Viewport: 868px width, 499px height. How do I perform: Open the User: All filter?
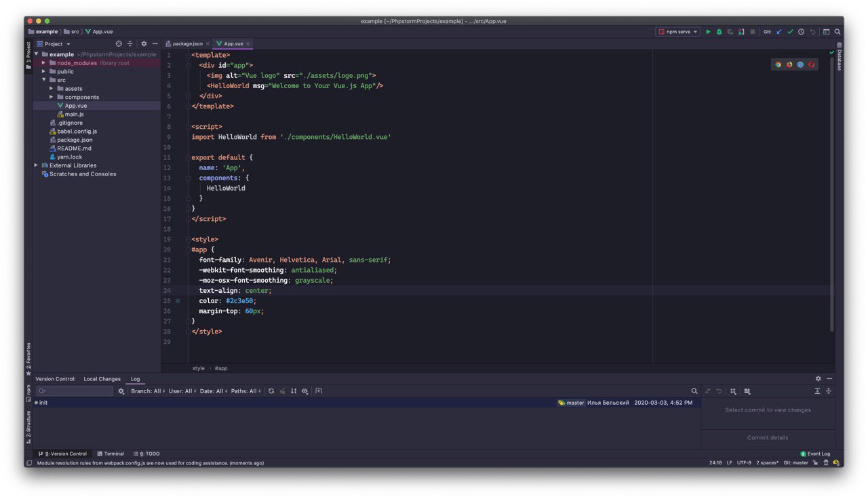[182, 391]
